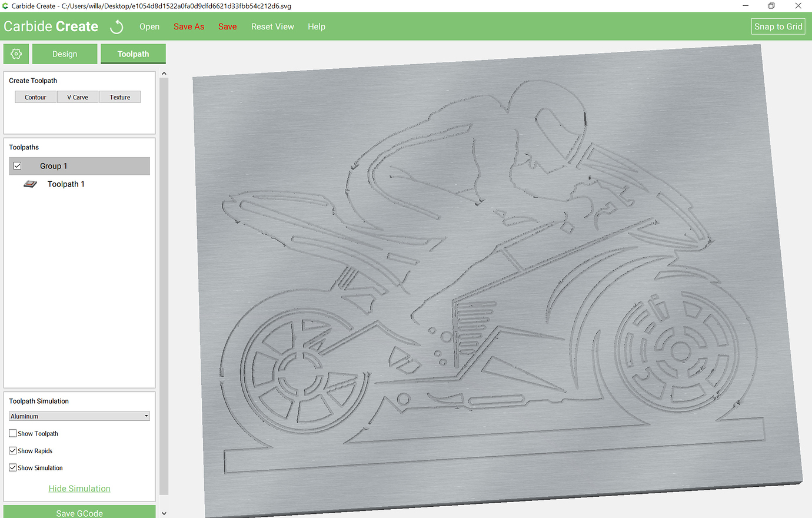Click the settings gear icon
The width and height of the screenshot is (812, 518).
16,54
